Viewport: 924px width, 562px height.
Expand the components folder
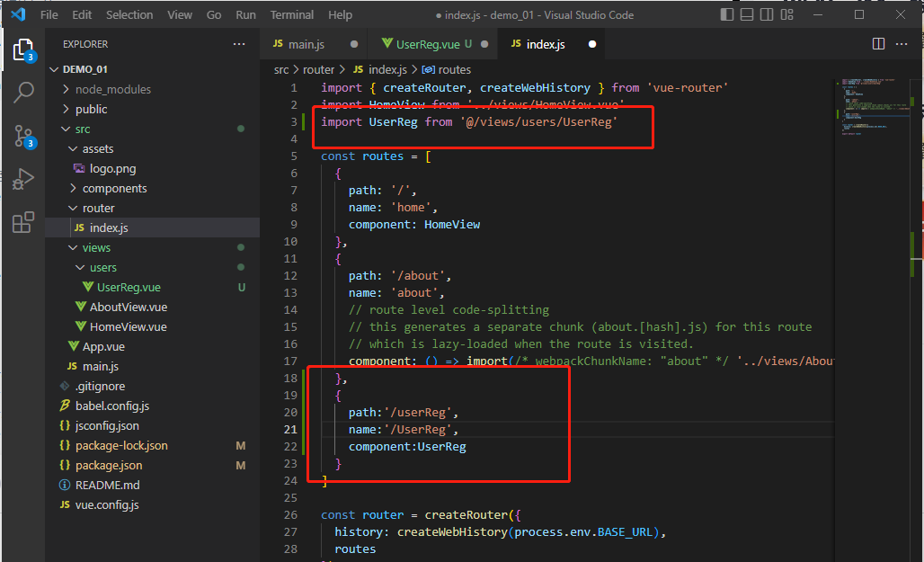tap(114, 188)
